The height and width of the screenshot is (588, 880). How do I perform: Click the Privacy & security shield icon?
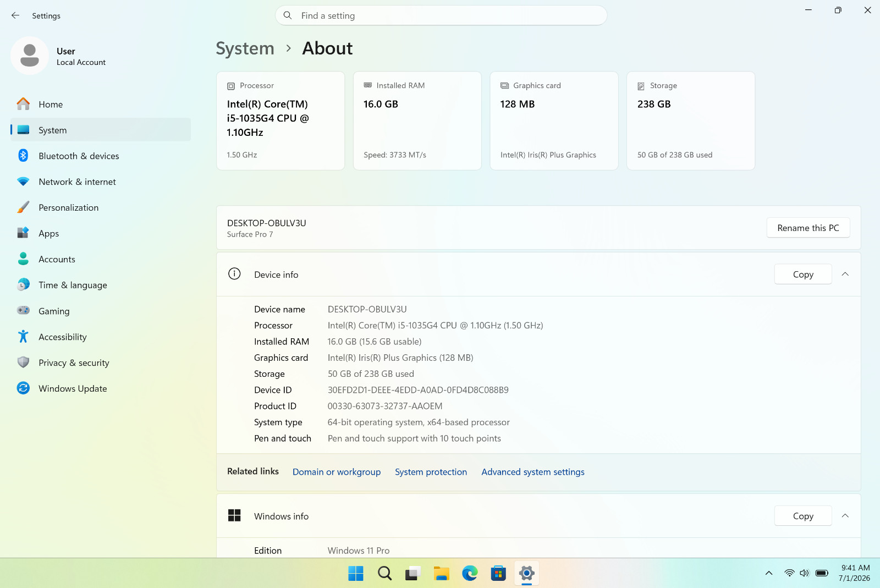23,362
